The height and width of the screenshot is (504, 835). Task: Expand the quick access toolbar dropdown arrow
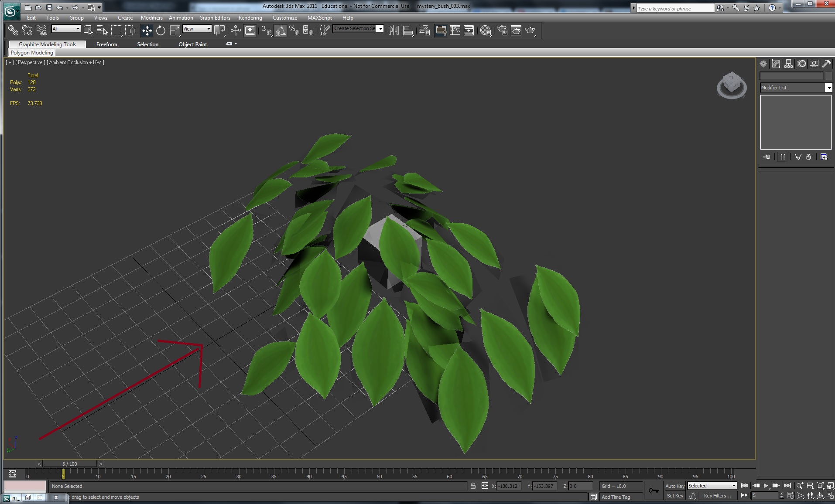(x=99, y=7)
